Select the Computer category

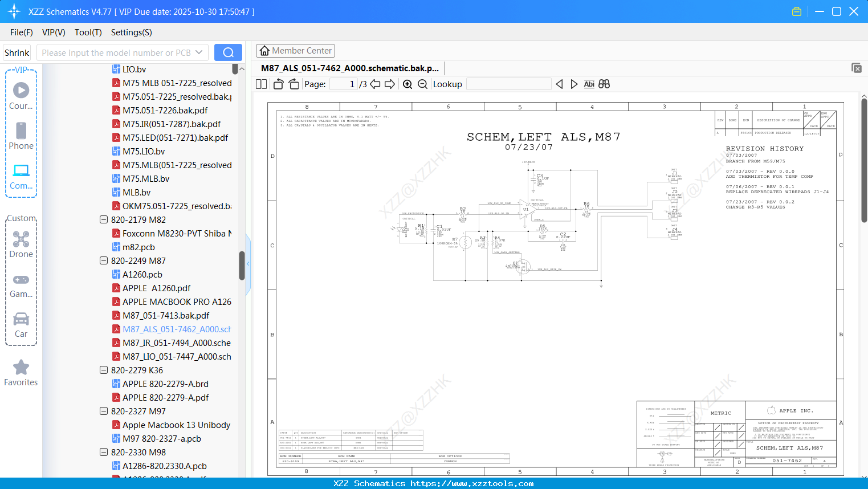pos(21,176)
